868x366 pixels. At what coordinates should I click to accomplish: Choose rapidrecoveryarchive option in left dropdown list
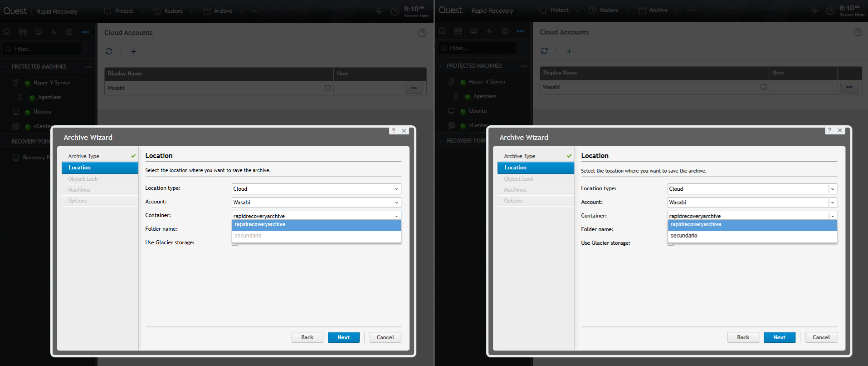click(316, 225)
